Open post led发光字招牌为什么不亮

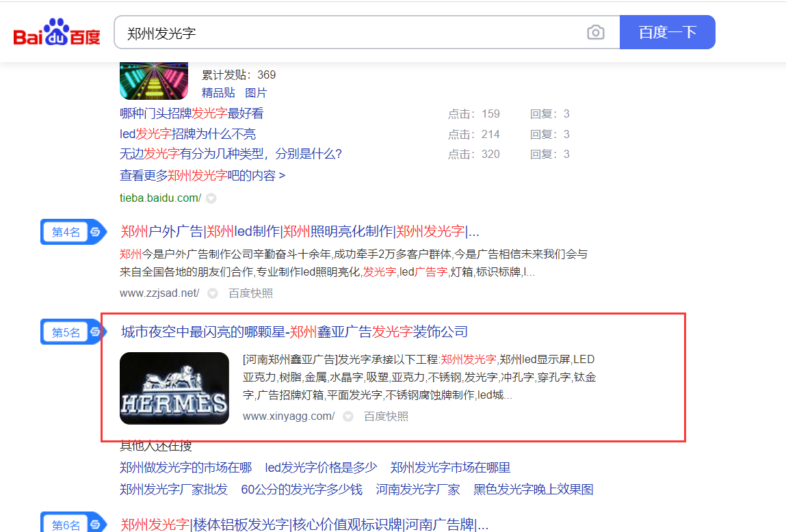(x=187, y=134)
